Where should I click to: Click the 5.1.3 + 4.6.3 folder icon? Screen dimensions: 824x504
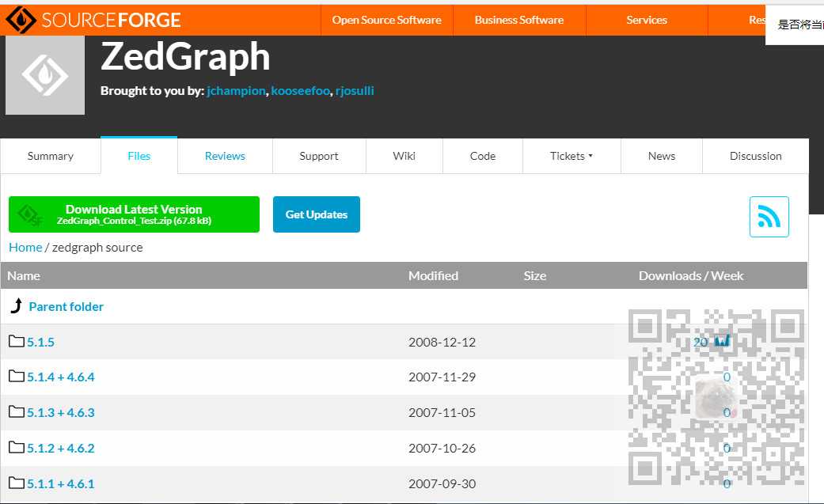[x=17, y=411]
